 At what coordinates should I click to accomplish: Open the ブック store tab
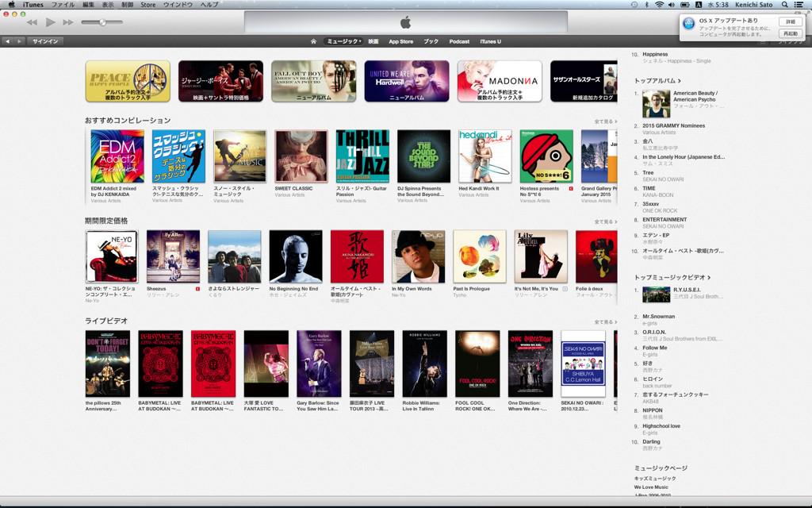click(x=431, y=41)
